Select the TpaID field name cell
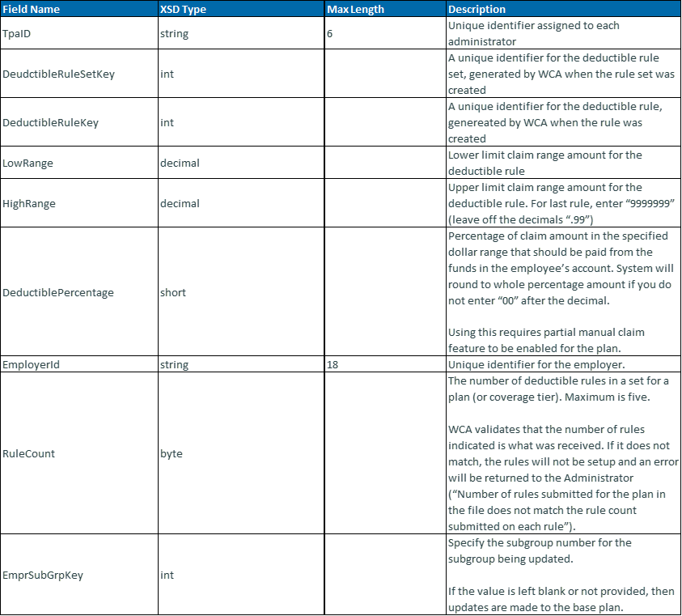The image size is (682, 616). coord(17,34)
